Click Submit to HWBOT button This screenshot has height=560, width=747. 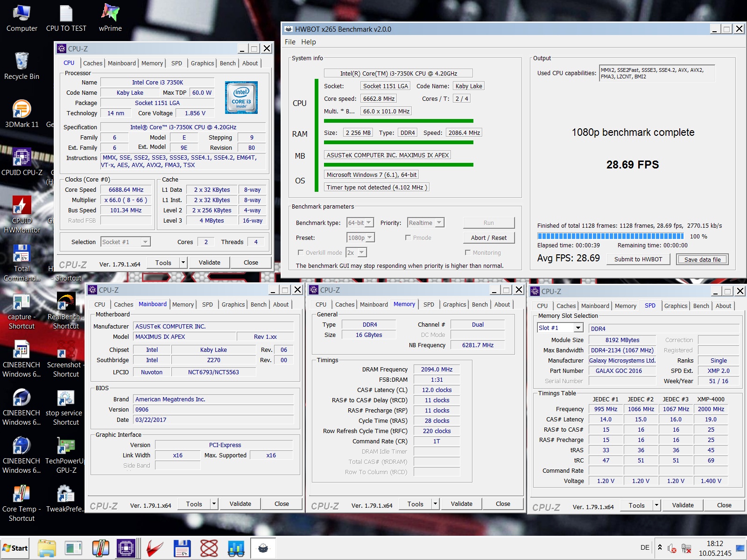click(x=638, y=259)
